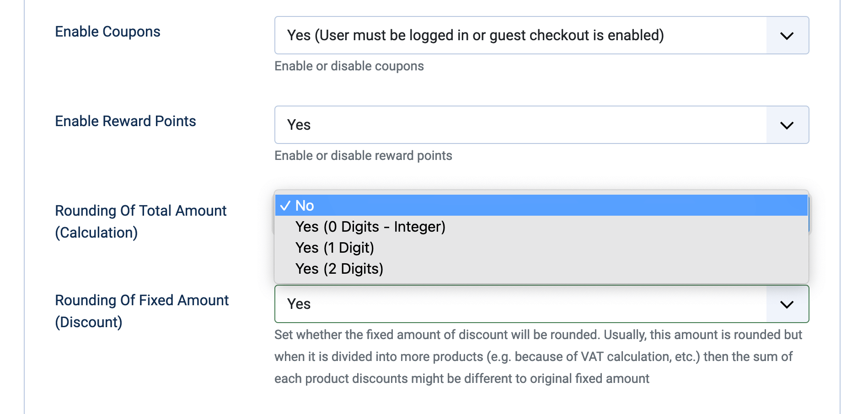Click the Rounding Of Fixed Amount chevron
The height and width of the screenshot is (414, 868).
(x=787, y=304)
